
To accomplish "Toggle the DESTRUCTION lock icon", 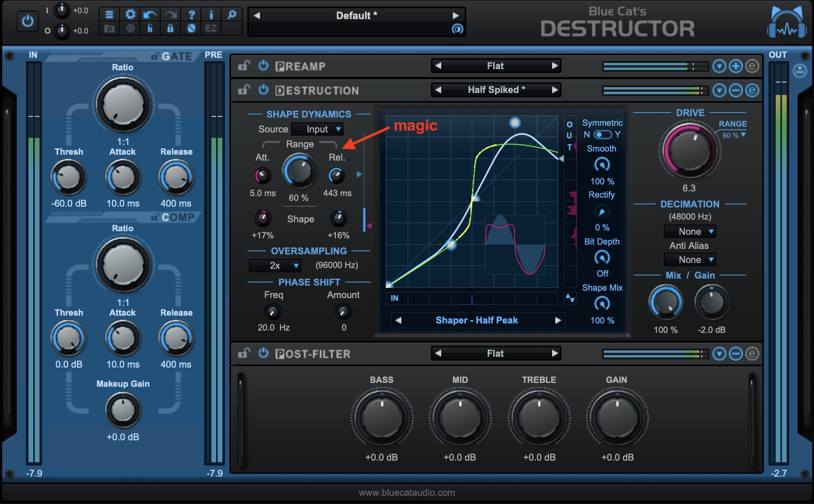I will click(244, 90).
